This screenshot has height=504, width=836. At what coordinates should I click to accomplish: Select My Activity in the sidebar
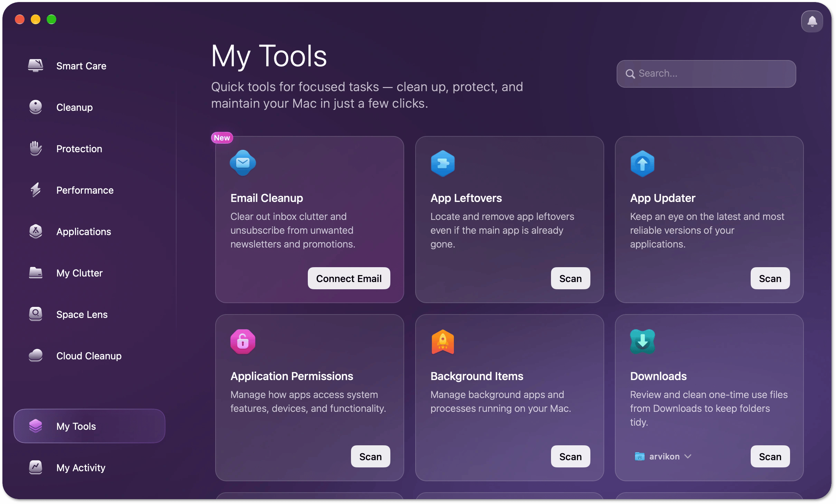(x=81, y=467)
